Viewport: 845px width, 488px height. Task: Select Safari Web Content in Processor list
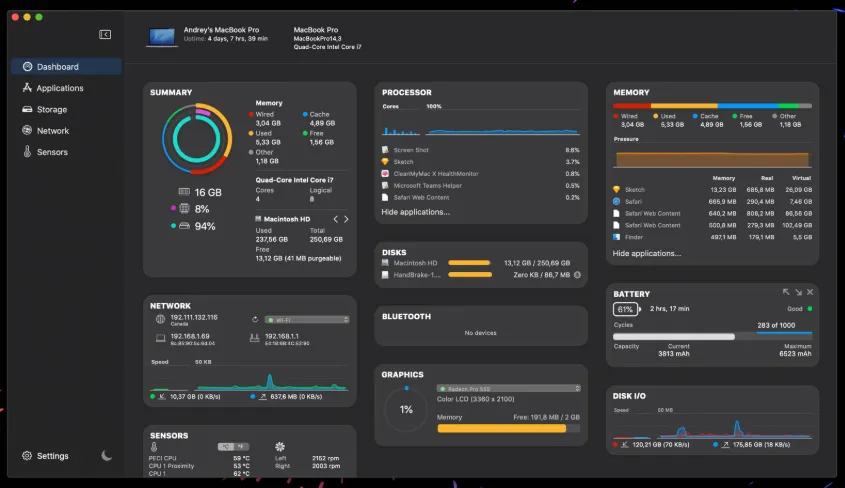tap(481, 197)
